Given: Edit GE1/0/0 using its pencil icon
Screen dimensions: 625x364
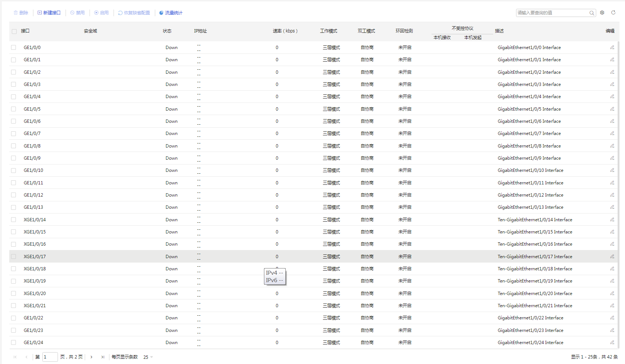Looking at the screenshot, I should [x=612, y=47].
